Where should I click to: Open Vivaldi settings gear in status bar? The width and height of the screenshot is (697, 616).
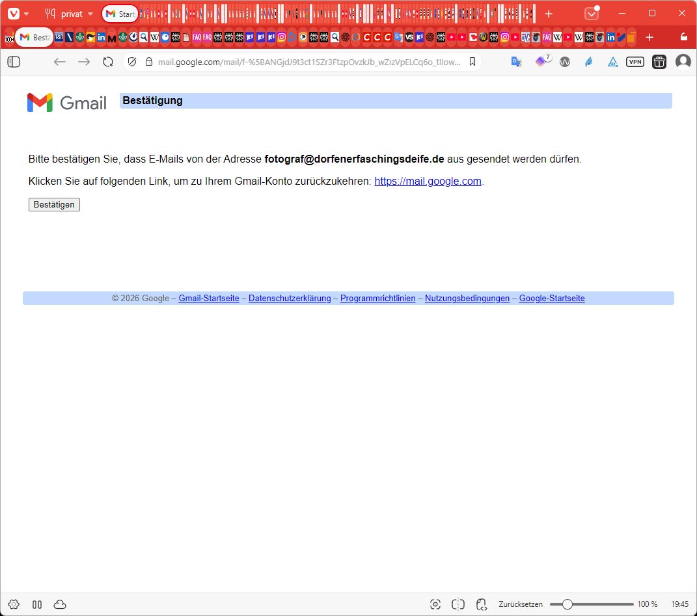pos(14,604)
